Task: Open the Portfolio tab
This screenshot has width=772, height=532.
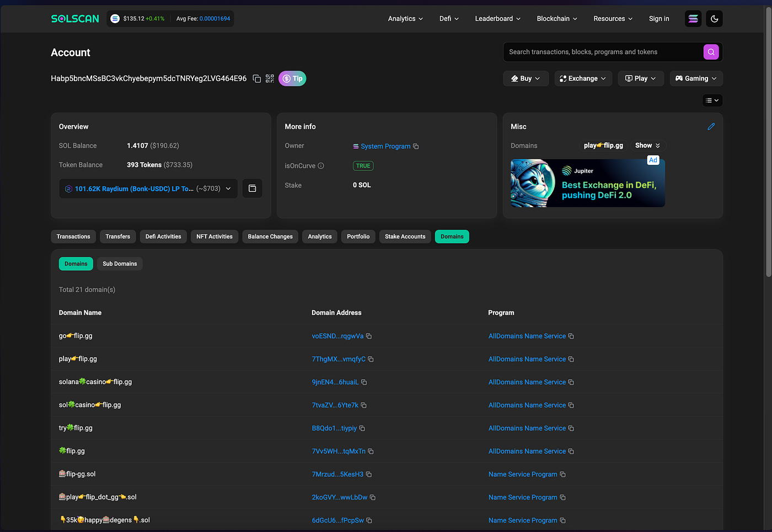Action: click(x=358, y=237)
